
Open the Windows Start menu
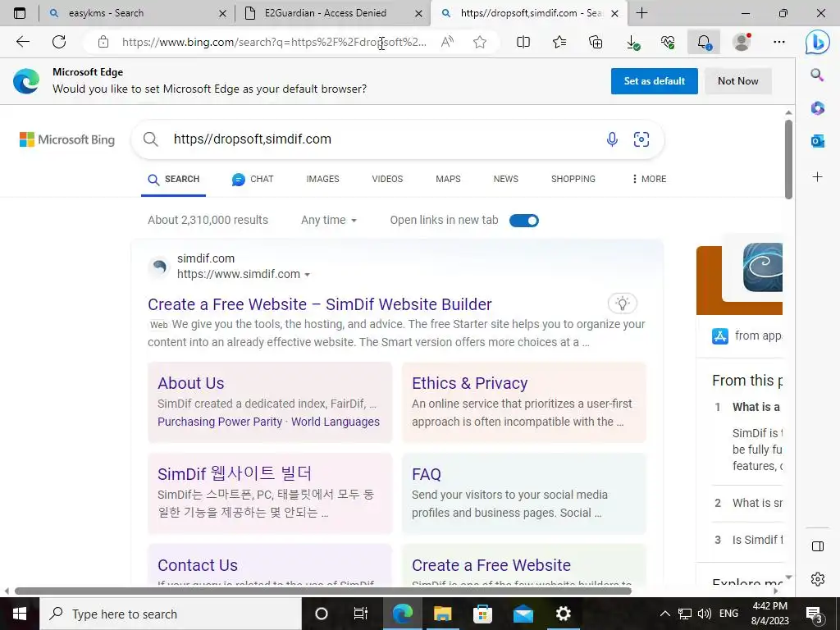click(20, 614)
